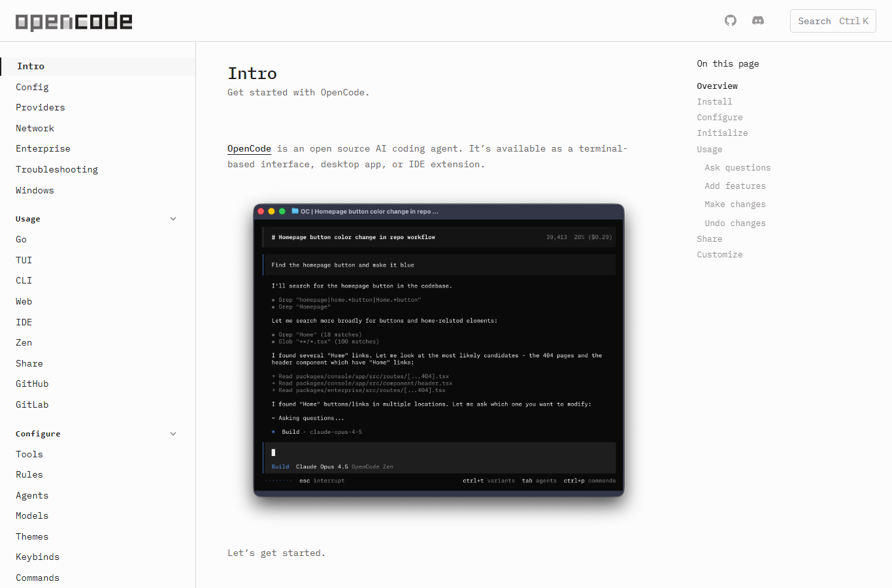The image size is (892, 588).
Task: Jump to Usage in page outline
Action: [x=709, y=149]
